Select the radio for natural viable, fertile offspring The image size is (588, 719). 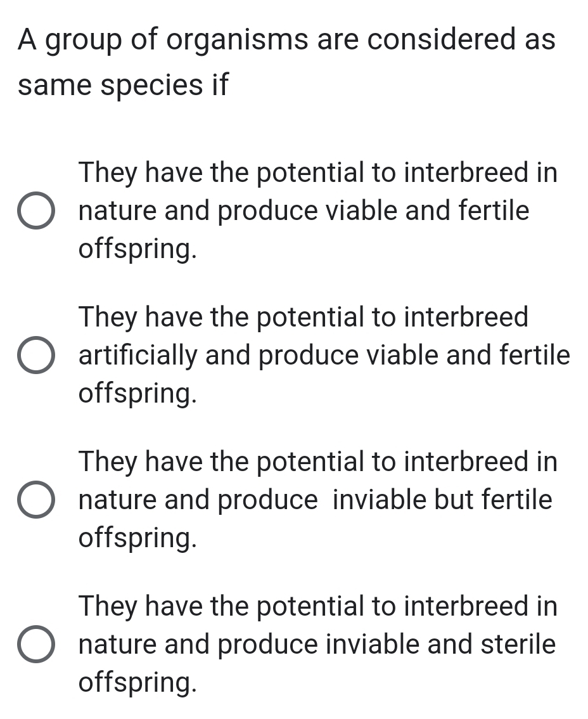click(35, 211)
